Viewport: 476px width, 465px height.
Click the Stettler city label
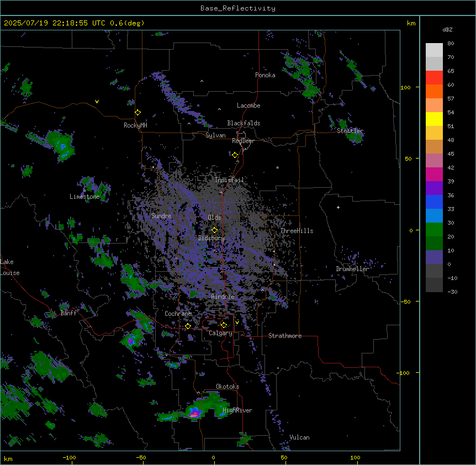pos(350,131)
